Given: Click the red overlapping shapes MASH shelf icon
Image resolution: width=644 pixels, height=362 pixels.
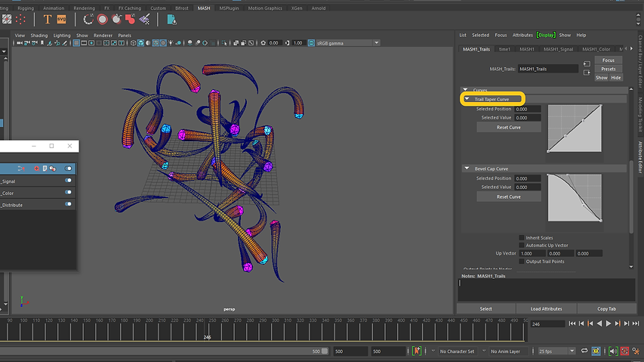Looking at the screenshot, I should coord(130,20).
